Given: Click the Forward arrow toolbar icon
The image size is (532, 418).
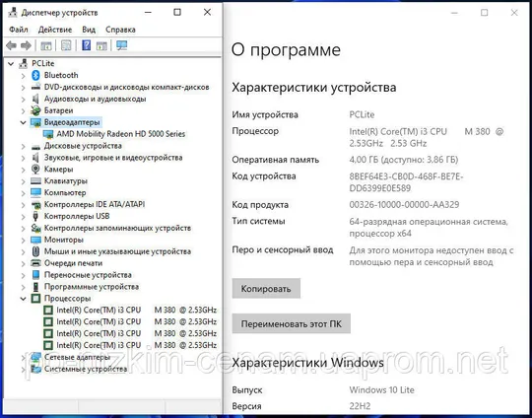Looking at the screenshot, I should click(26, 45).
